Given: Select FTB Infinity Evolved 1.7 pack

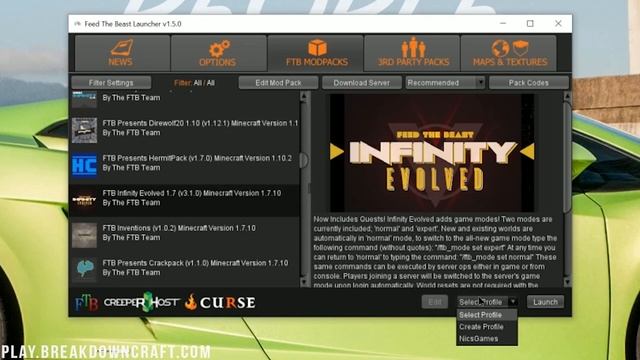Looking at the screenshot, I should [184, 200].
